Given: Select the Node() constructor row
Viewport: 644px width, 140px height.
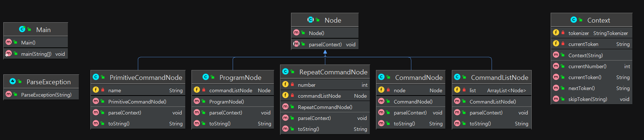Looking at the screenshot, I should click(x=325, y=33).
